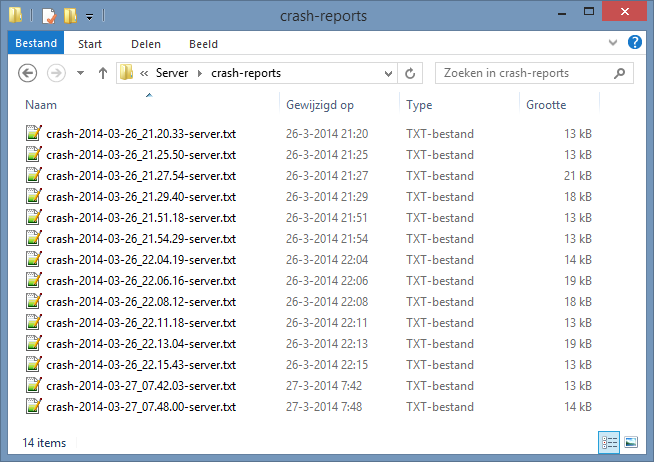Click the New Folder icon in title bar

tap(69, 16)
